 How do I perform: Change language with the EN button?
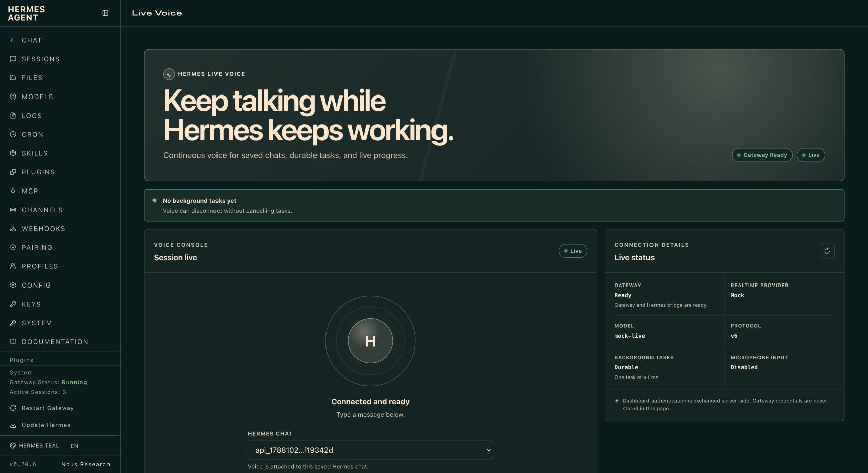[x=75, y=446]
